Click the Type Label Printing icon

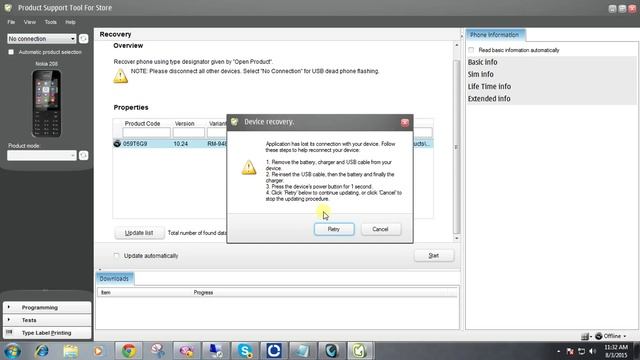9,332
